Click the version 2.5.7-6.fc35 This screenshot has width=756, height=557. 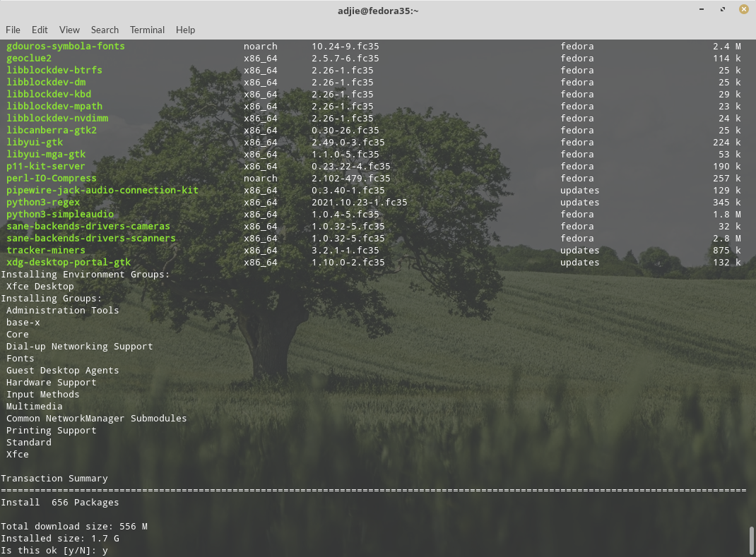[345, 59]
